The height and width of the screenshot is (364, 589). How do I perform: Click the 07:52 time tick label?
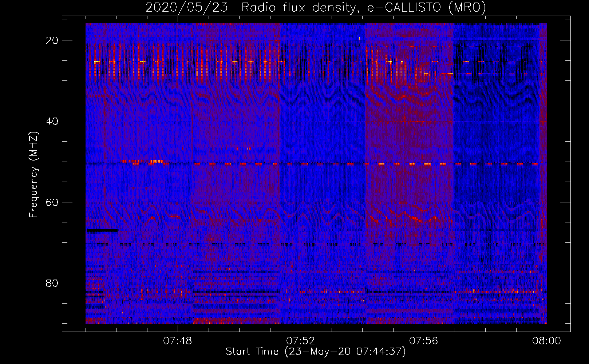[x=301, y=341]
